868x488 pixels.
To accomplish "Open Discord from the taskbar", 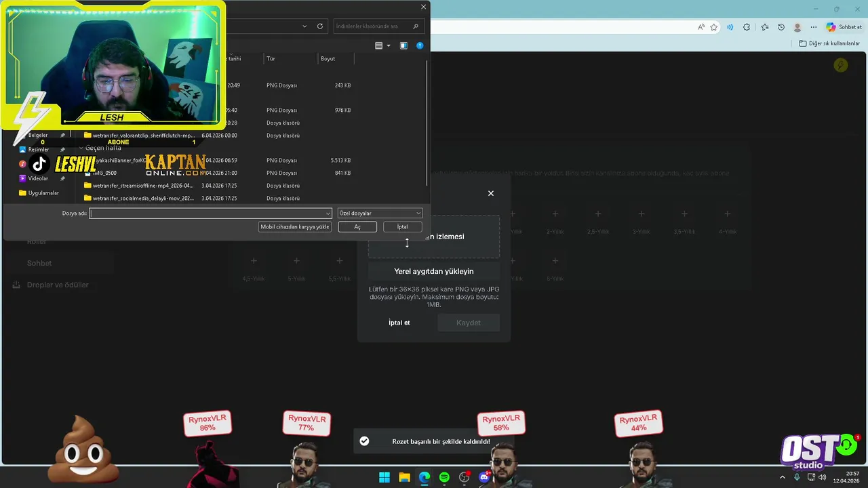I will [x=484, y=477].
